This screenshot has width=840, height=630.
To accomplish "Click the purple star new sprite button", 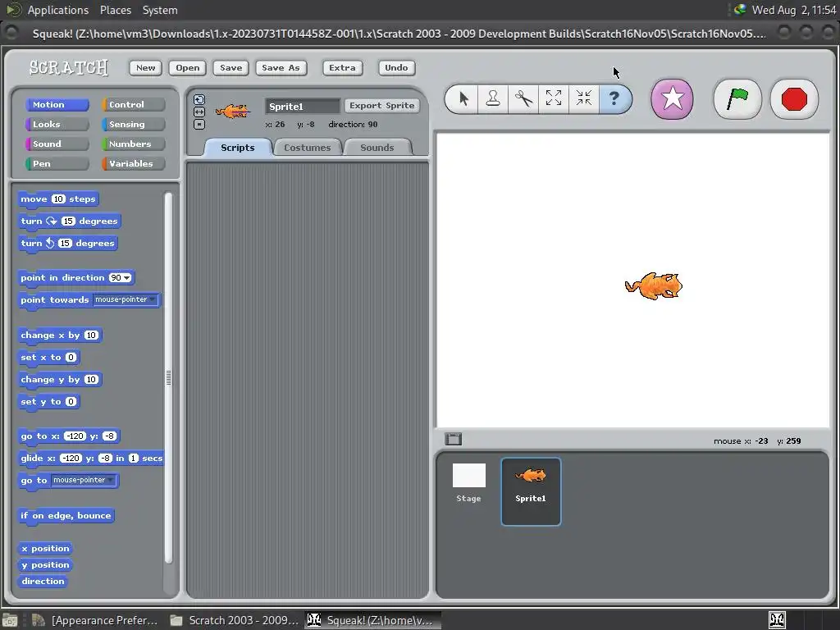I will (672, 99).
